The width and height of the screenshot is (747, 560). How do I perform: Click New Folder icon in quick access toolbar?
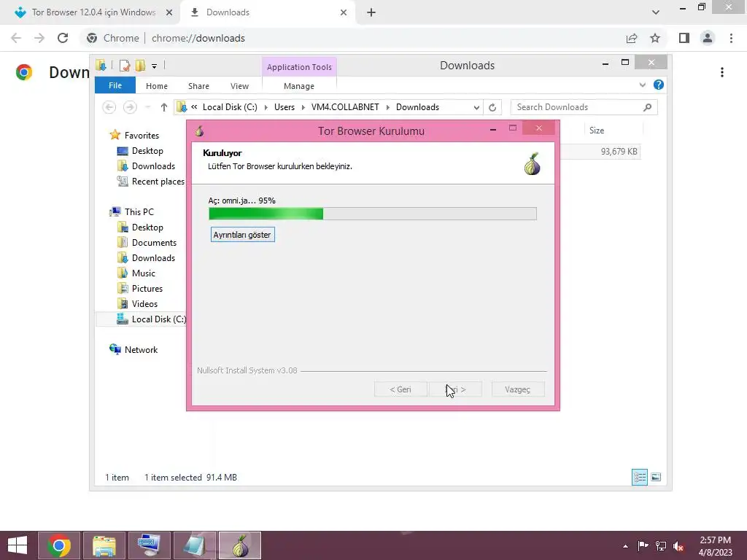tap(140, 66)
